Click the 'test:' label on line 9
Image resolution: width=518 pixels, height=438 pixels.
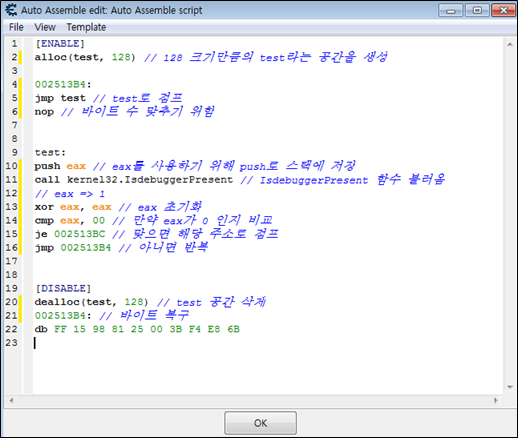pyautogui.click(x=50, y=153)
